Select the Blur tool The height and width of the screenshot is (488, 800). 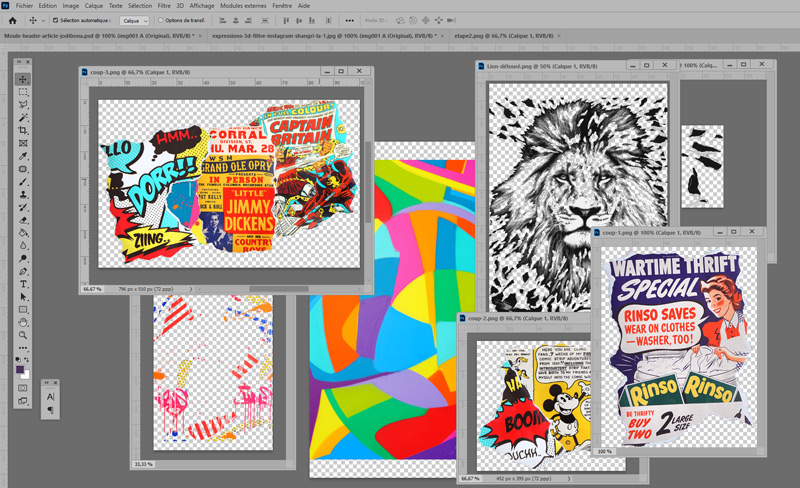[x=23, y=246]
